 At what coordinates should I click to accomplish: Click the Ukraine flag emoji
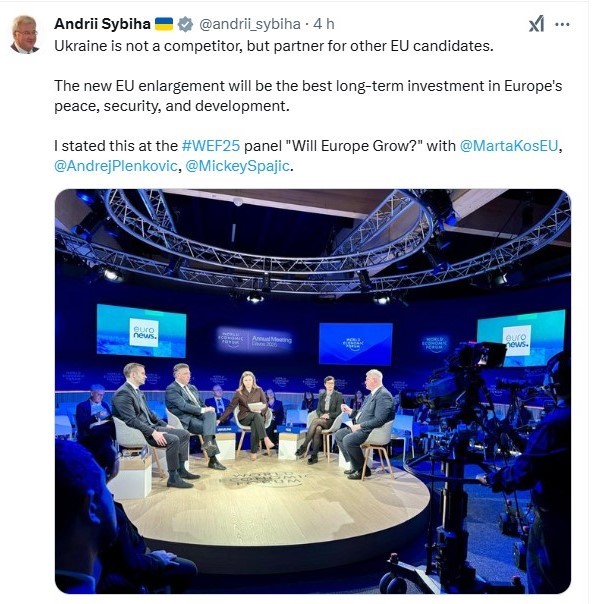pyautogui.click(x=164, y=24)
